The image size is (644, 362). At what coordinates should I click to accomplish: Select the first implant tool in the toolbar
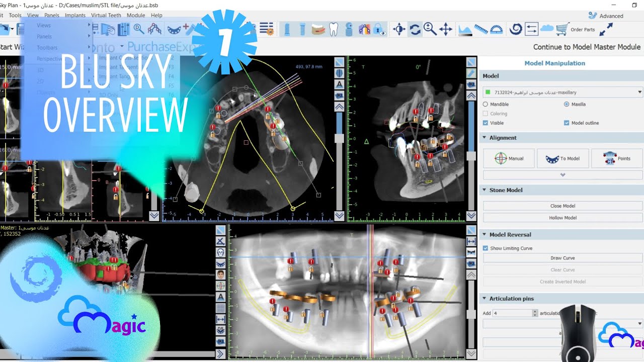[x=286, y=29]
